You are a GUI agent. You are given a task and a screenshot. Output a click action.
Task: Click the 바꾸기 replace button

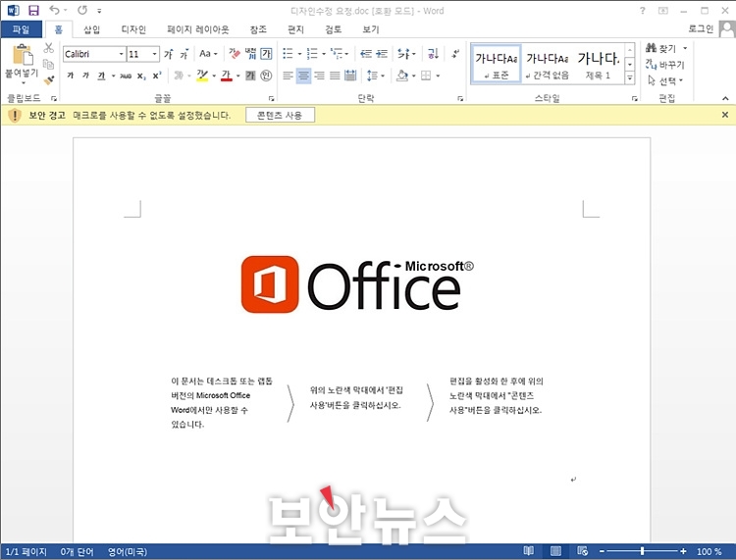tap(665, 65)
